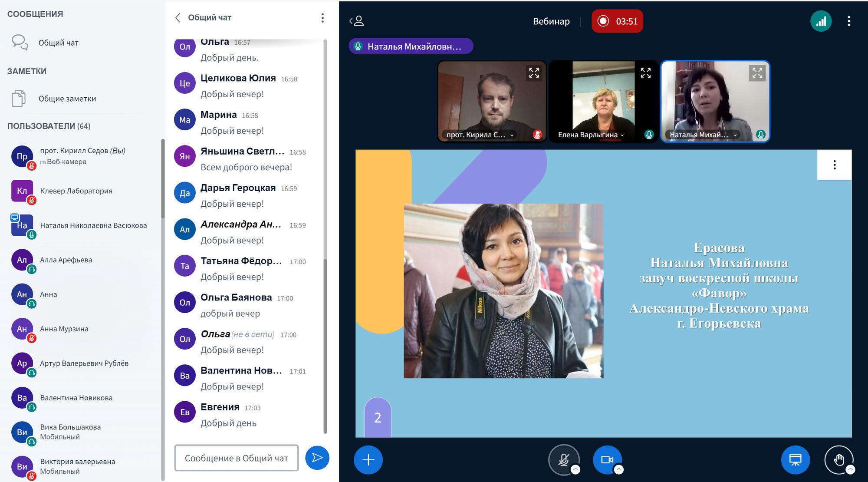
Task: Open Общие заметки shared notes
Action: pos(67,99)
